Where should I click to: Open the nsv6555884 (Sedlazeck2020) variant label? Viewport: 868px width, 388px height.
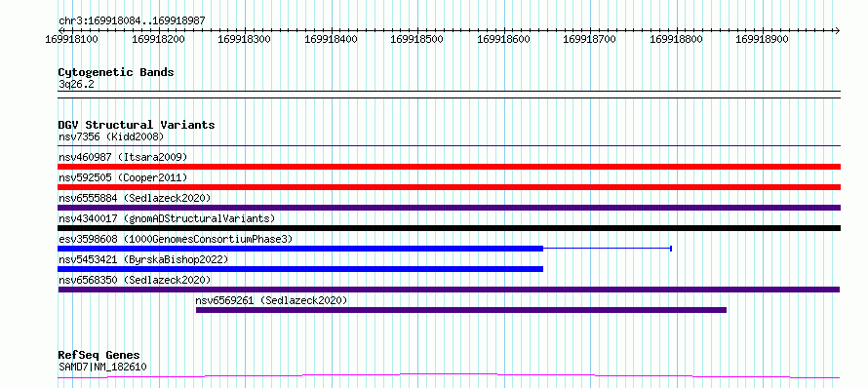pos(135,198)
